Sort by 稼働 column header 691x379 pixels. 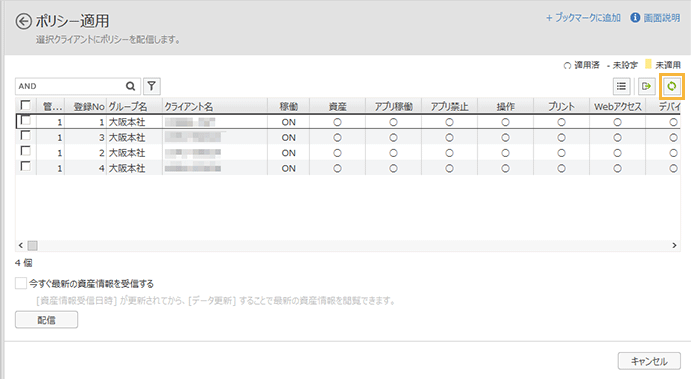[x=289, y=106]
